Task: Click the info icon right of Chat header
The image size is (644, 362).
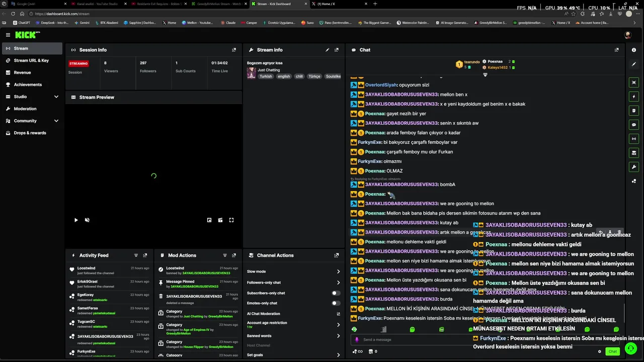Action: (x=634, y=50)
